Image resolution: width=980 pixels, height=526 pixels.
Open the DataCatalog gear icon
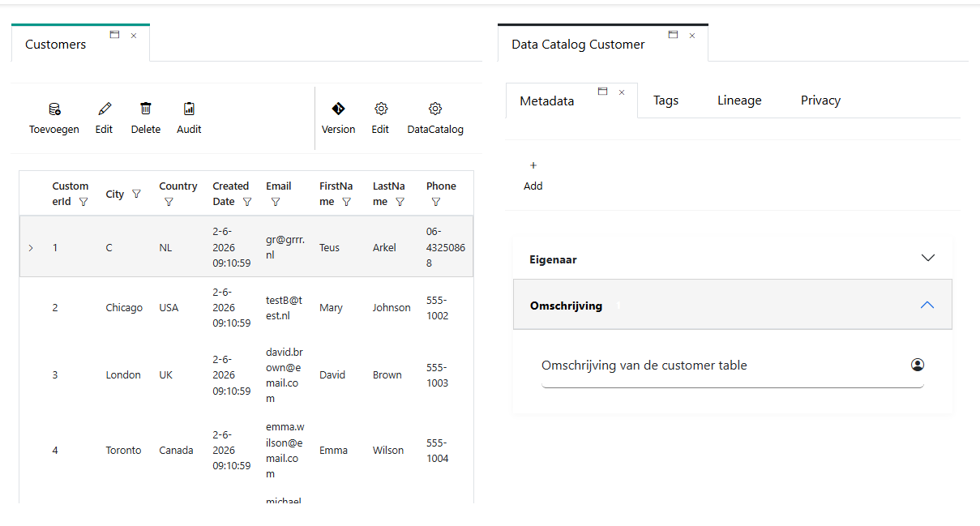pos(435,109)
